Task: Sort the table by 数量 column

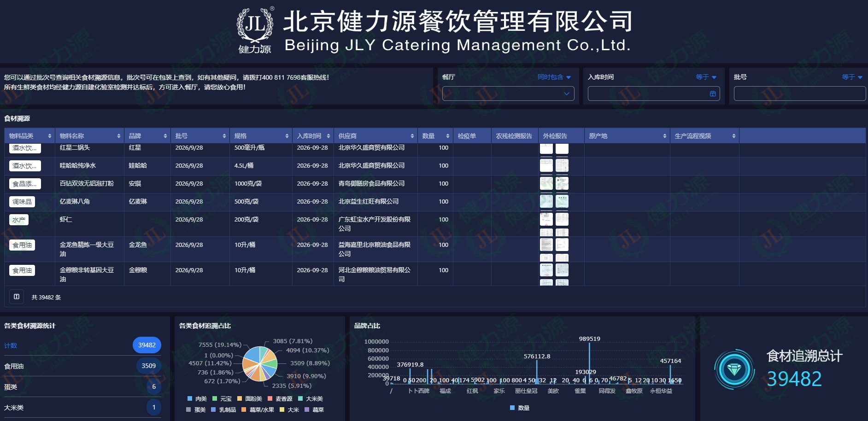Action: [x=448, y=136]
